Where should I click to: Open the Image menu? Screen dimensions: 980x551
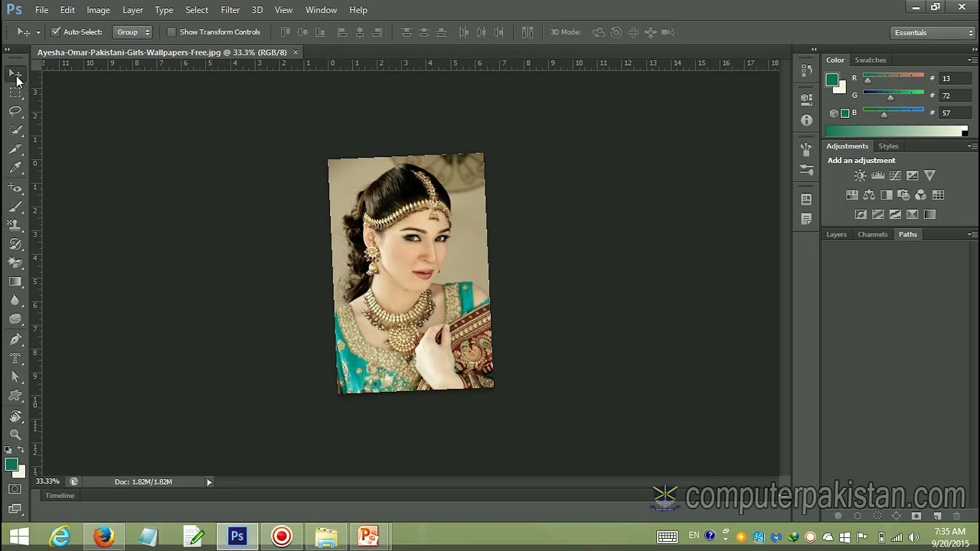coord(98,10)
